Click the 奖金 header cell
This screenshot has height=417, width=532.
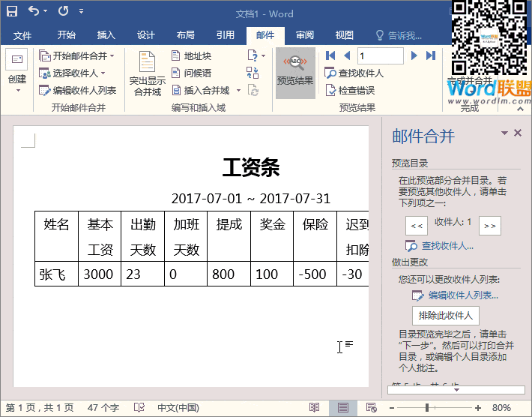point(272,236)
